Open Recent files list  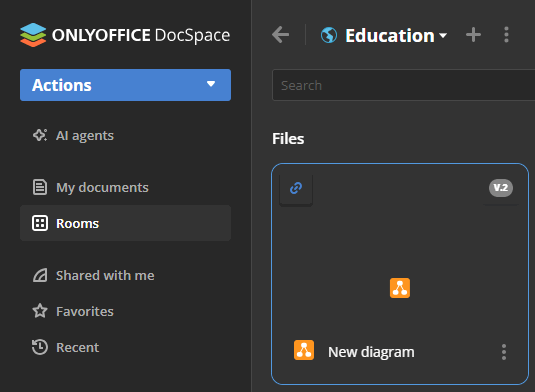(x=125, y=347)
